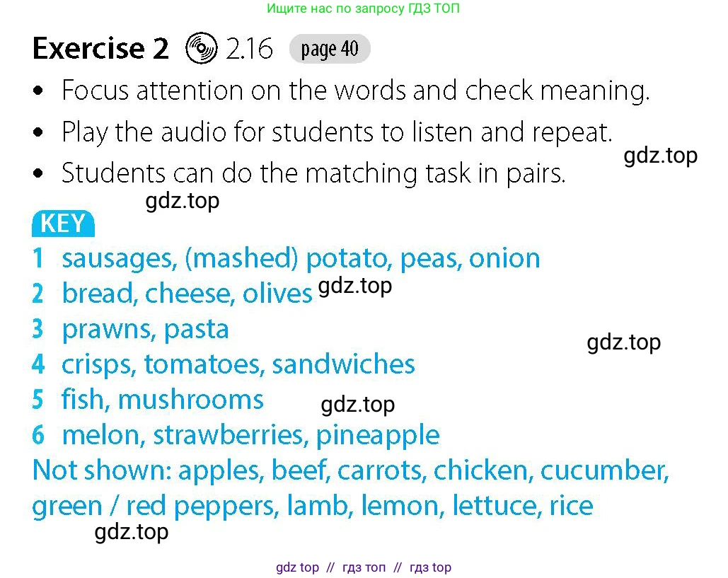Viewport: 728px width, 578px height.
Task: Click the Focus attention on the words bullet
Action: [341, 91]
